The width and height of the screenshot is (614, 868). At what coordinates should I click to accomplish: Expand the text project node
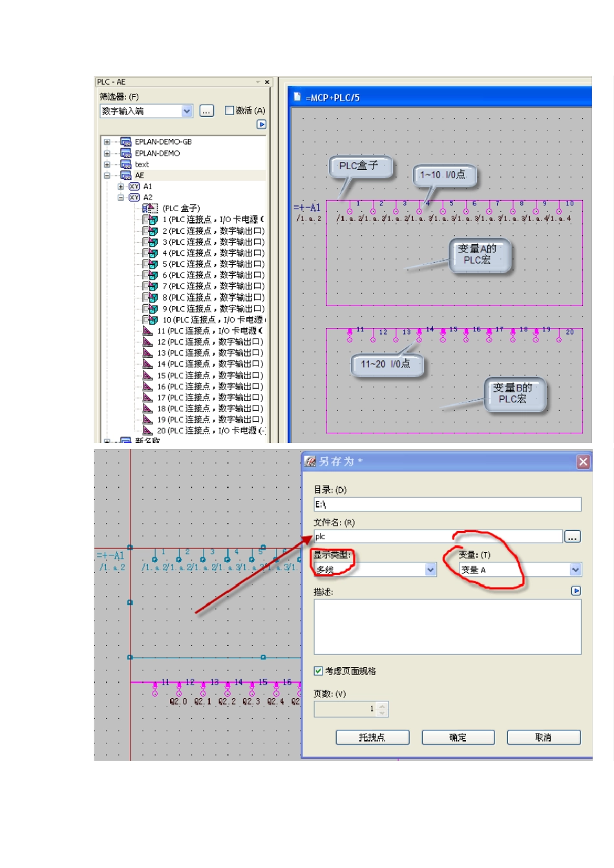click(x=107, y=164)
